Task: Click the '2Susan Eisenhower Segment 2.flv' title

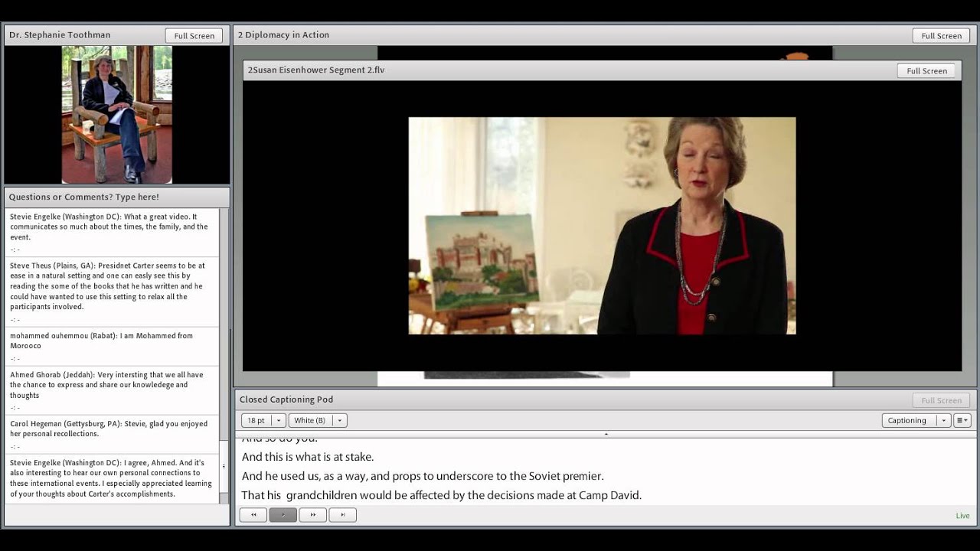Action: coord(315,70)
